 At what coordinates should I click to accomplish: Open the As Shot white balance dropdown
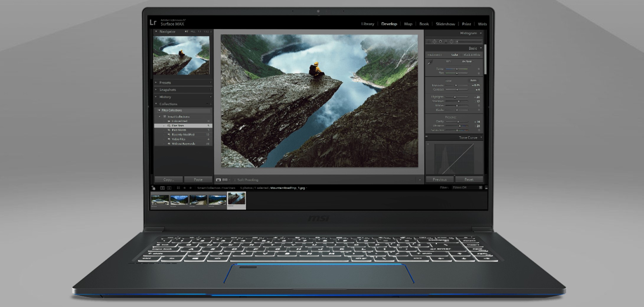click(468, 61)
